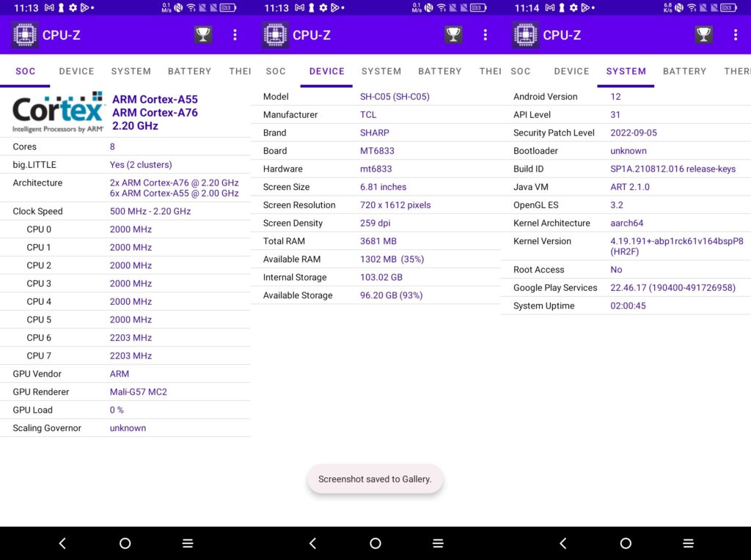Tap the home circle button on the DEVICE screen
The image size is (751, 560).
(375, 543)
